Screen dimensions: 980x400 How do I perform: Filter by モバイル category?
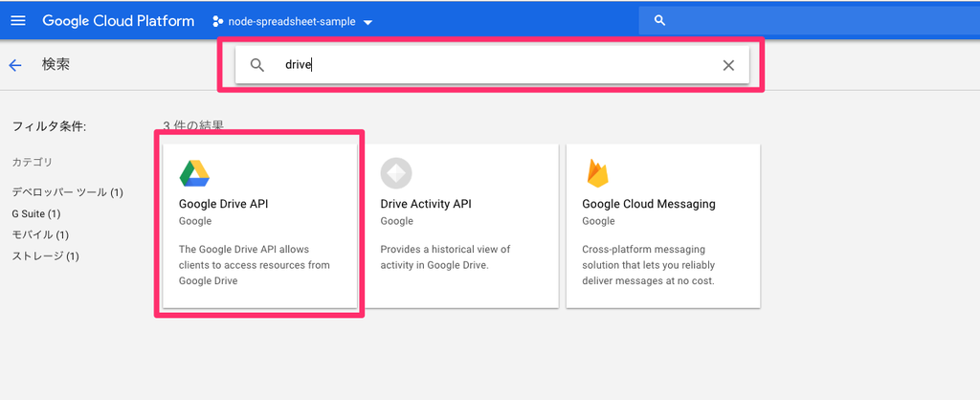[40, 235]
